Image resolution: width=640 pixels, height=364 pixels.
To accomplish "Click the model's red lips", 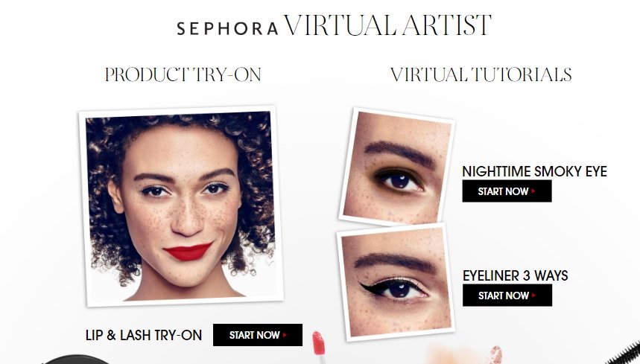I will coord(188,252).
